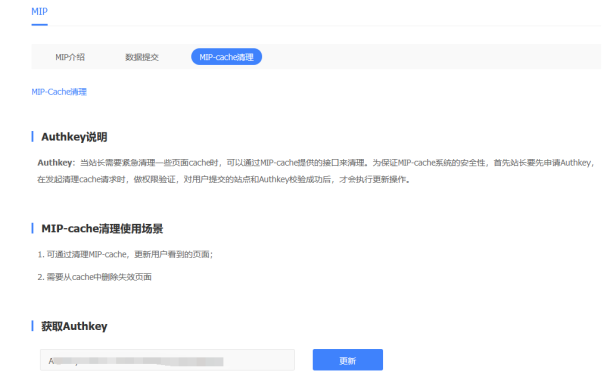The width and height of the screenshot is (616, 380).
Task: Switch to the MIP介绍 tab
Action: (x=70, y=57)
